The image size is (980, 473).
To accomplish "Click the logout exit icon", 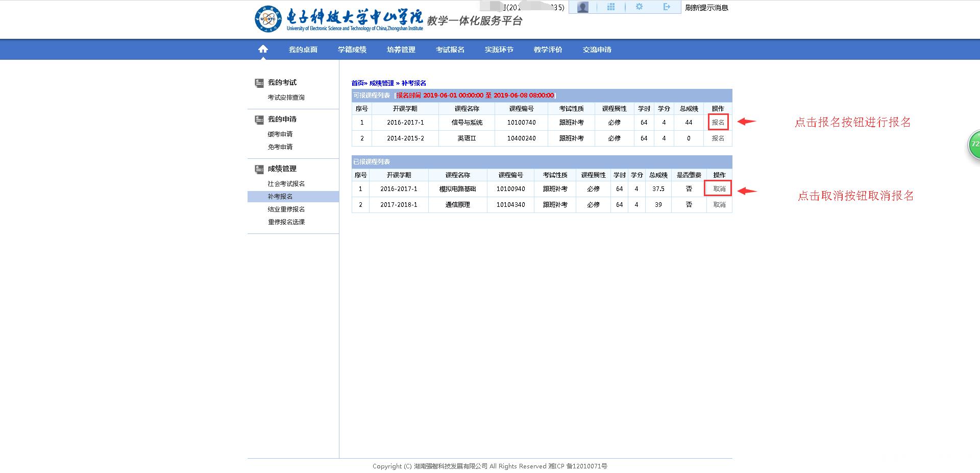I will pos(666,7).
